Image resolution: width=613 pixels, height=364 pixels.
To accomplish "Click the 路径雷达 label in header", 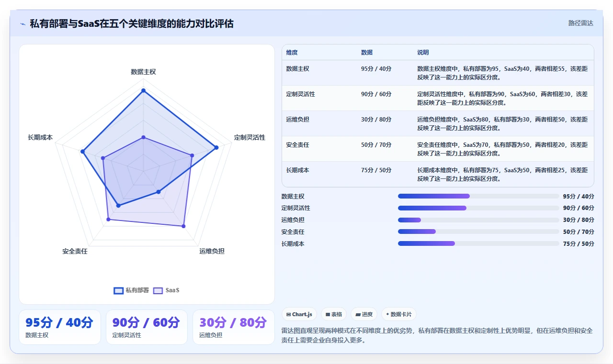I will tap(580, 23).
